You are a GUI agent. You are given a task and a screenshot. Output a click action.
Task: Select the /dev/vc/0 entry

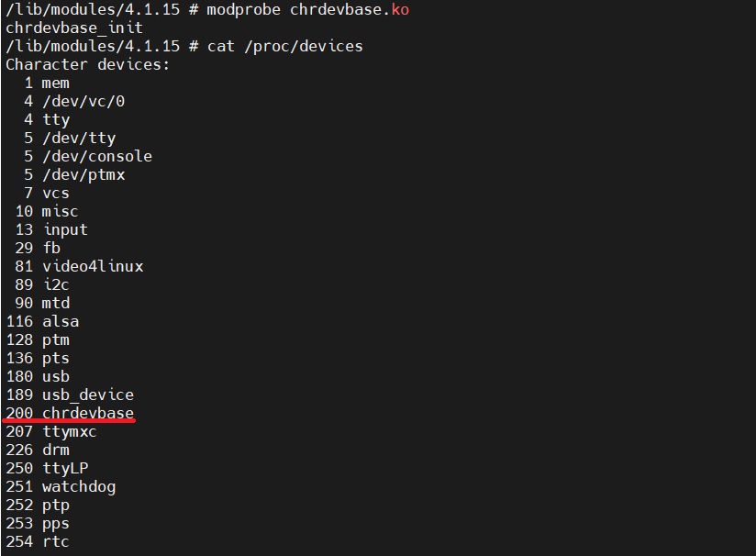(x=74, y=101)
